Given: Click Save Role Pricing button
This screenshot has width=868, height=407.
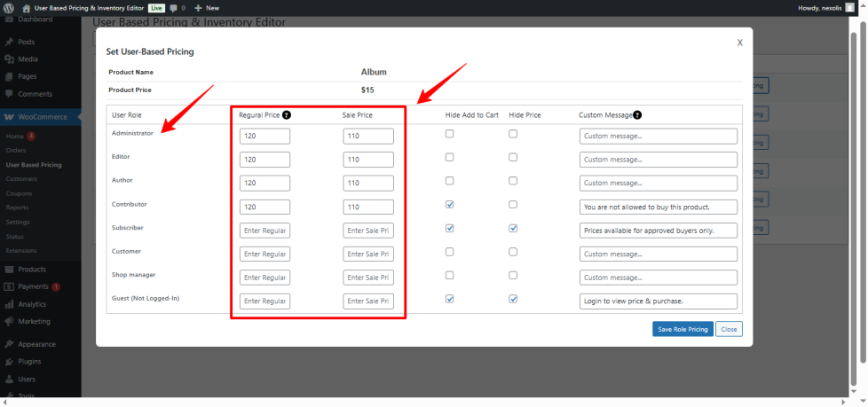Looking at the screenshot, I should pos(683,329).
